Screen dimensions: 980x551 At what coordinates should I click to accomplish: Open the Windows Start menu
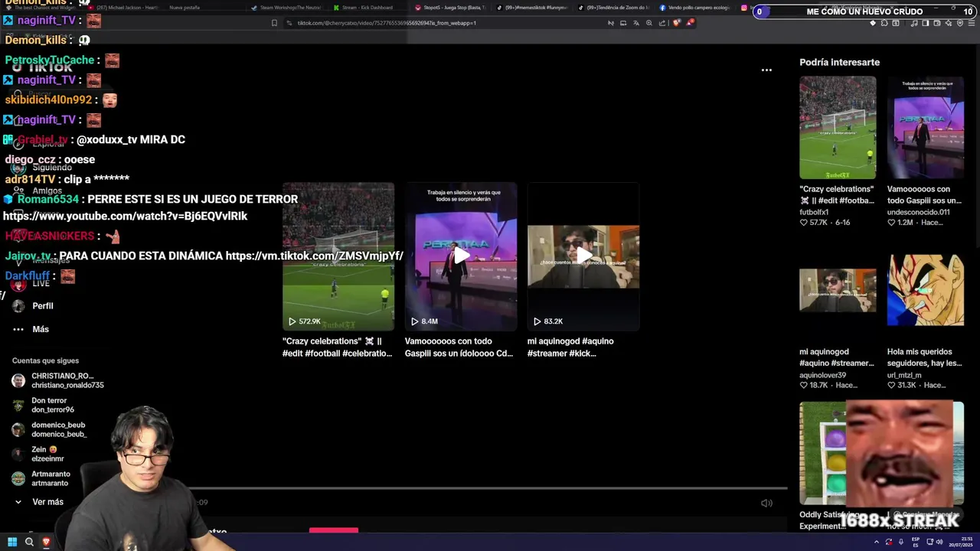click(12, 542)
